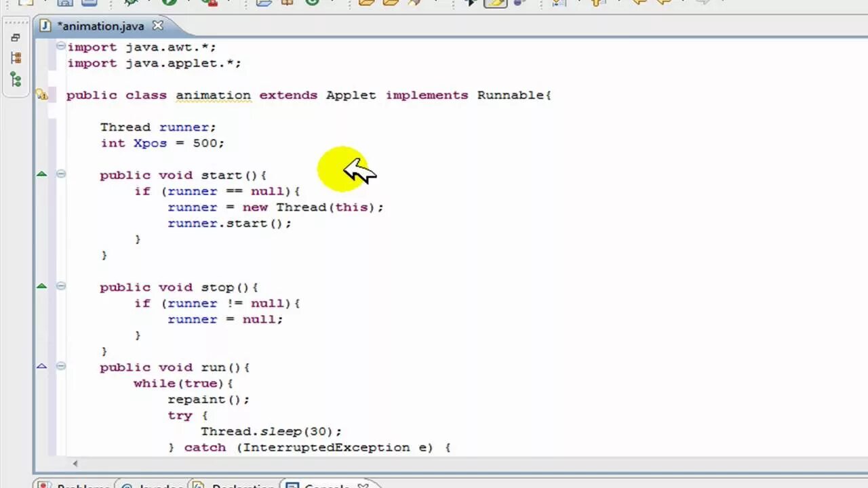
Task: Click the 'runner = null;' line
Action: coord(225,319)
